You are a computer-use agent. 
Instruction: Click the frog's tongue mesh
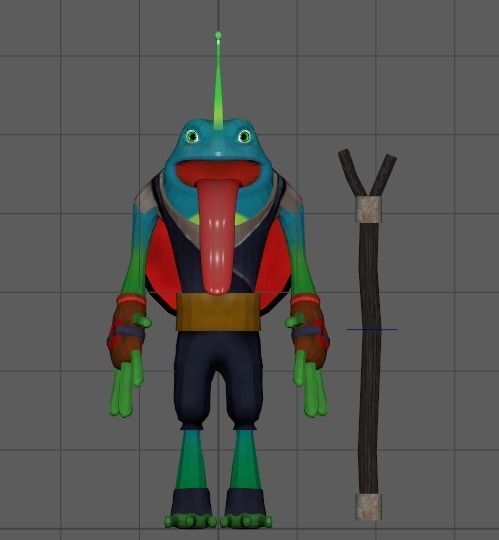pos(217,238)
